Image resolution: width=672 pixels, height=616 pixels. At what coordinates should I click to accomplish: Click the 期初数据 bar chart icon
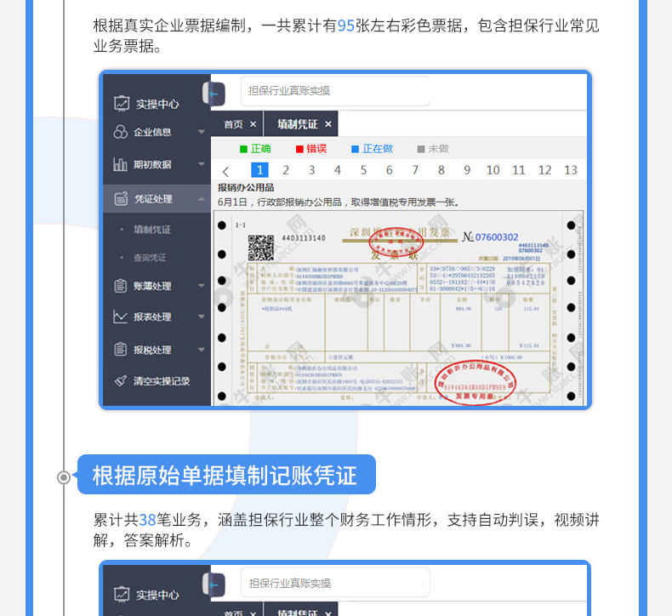(120, 164)
